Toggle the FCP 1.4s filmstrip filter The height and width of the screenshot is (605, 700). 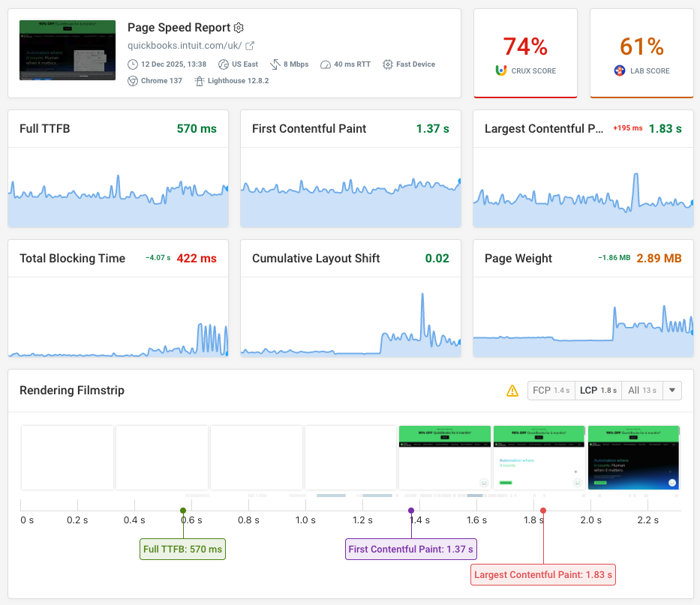551,390
